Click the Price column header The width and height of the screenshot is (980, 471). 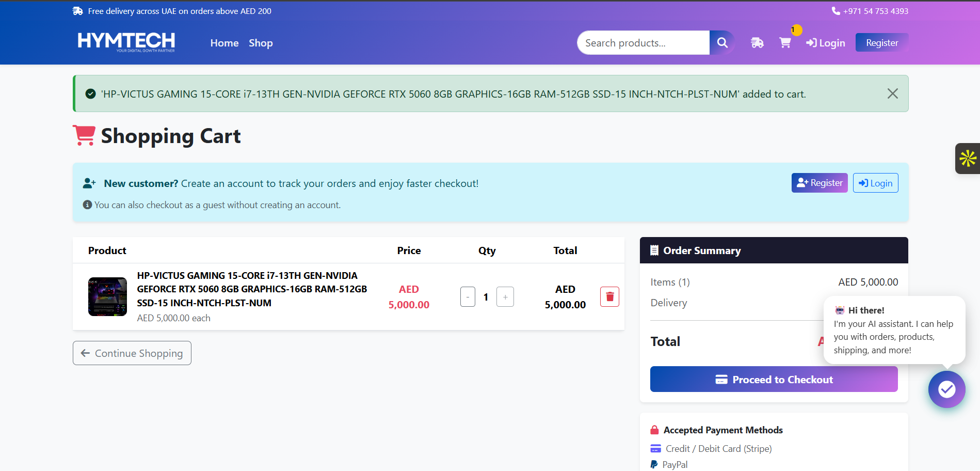(409, 250)
